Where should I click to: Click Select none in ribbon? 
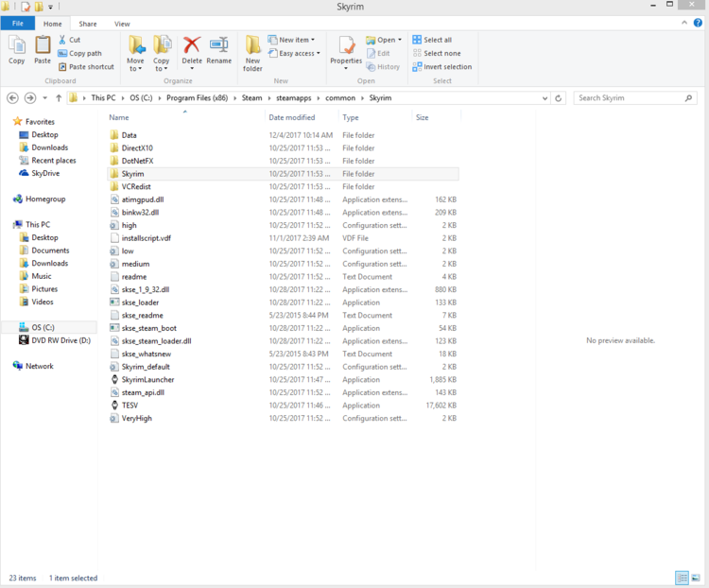437,53
